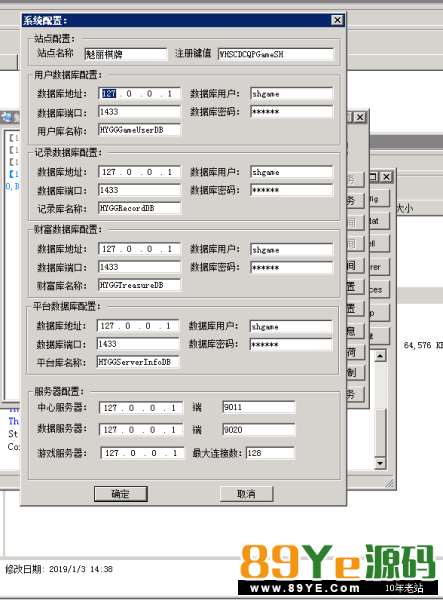Click the 注册键值 registry key field
443x600 pixels.
[276, 54]
